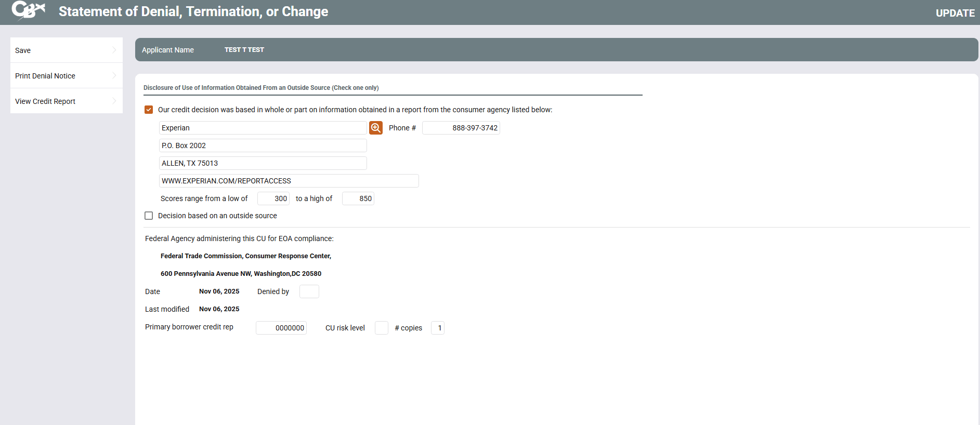Click the WWW.EXPERIAN.COM/REPORTACCESS website field
Image resolution: width=980 pixels, height=425 pixels.
click(x=289, y=181)
